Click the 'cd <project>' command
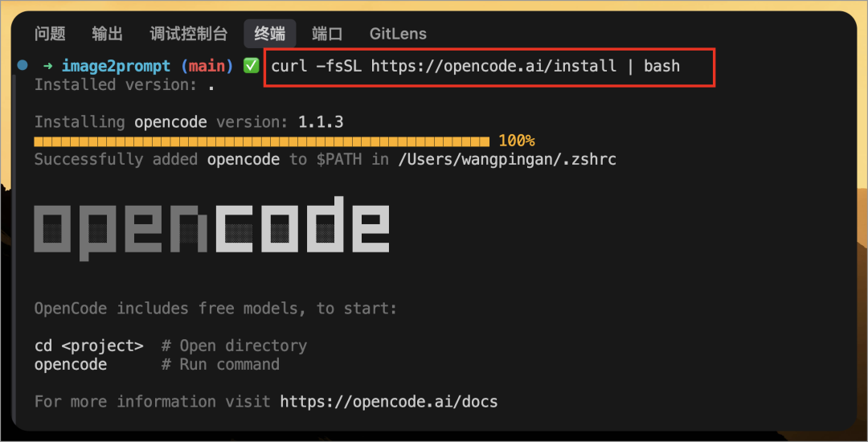 click(88, 346)
